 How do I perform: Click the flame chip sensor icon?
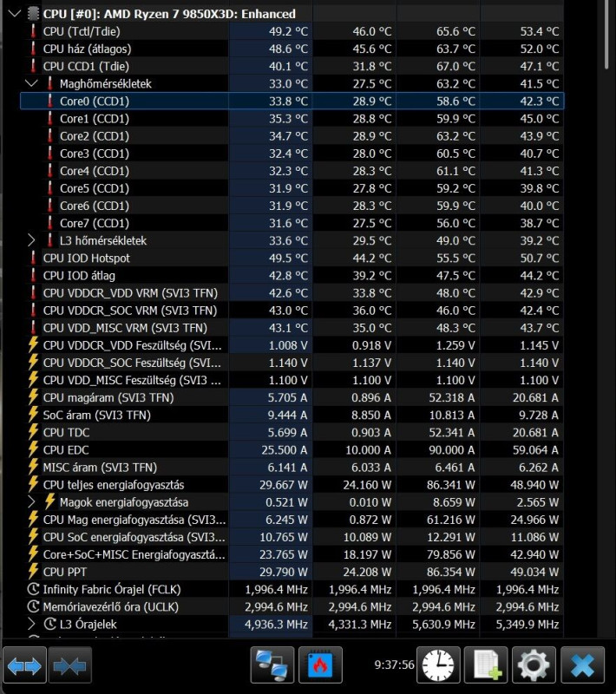[320, 665]
